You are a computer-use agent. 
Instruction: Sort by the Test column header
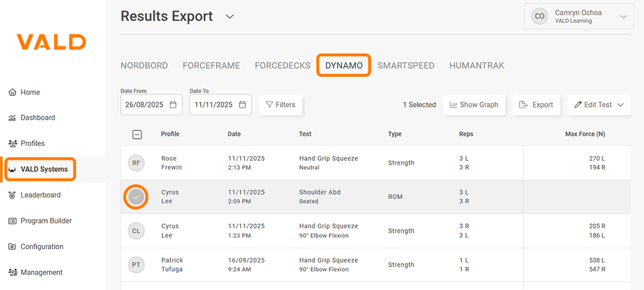(305, 134)
